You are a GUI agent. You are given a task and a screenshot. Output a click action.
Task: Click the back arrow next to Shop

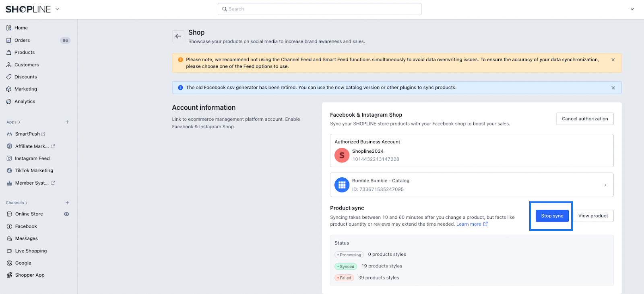tap(178, 36)
